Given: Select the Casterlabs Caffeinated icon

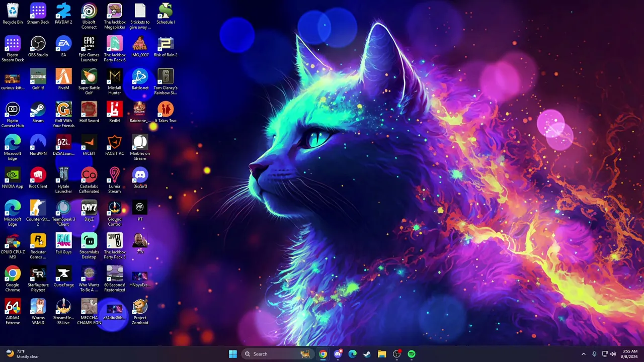Looking at the screenshot, I should point(89,180).
